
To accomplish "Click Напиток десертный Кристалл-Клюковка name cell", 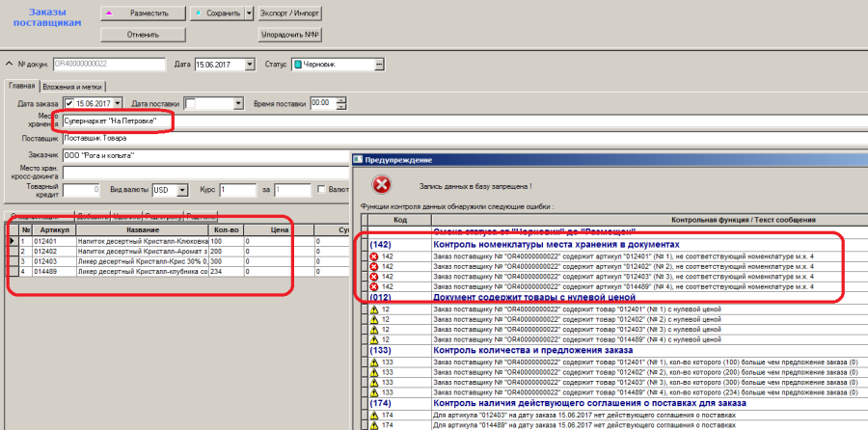I will pos(143,241).
